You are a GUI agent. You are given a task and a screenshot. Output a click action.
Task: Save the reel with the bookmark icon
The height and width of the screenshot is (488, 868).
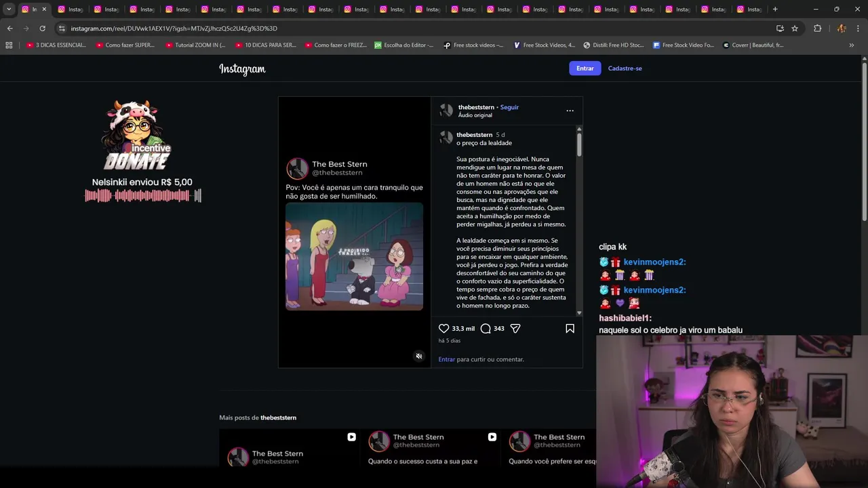click(570, 329)
